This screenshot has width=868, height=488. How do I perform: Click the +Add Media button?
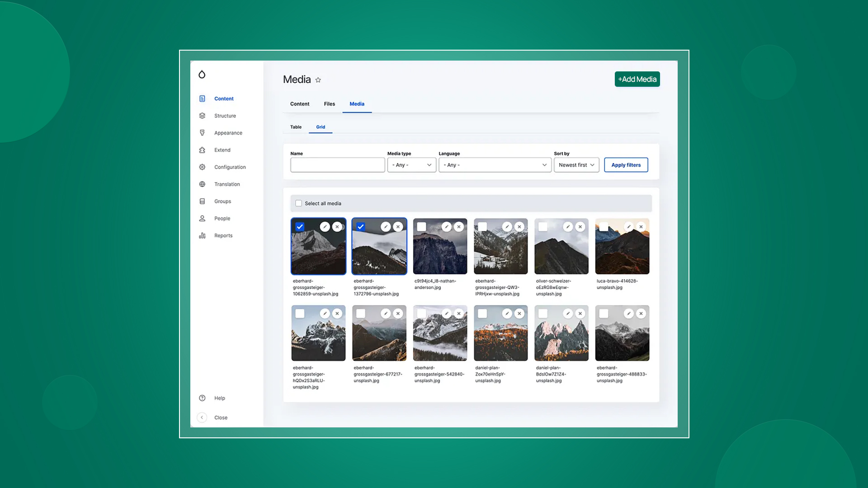[x=637, y=79]
